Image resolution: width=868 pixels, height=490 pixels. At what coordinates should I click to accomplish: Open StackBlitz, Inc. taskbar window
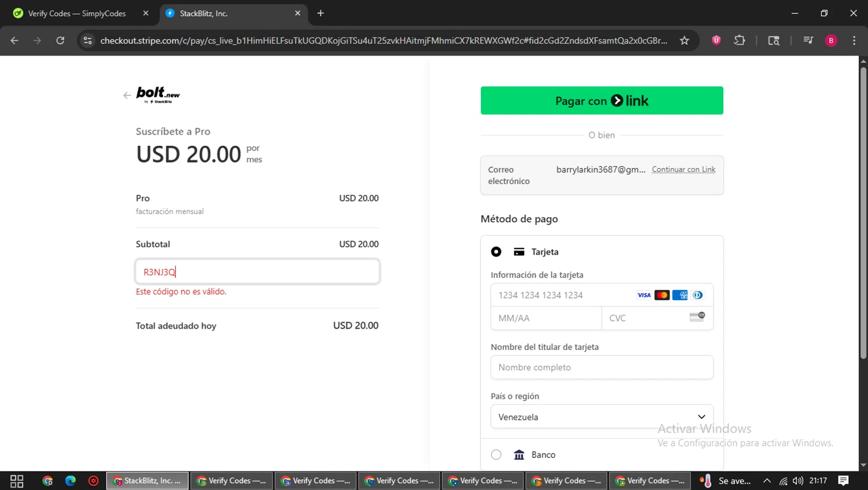[148, 481]
